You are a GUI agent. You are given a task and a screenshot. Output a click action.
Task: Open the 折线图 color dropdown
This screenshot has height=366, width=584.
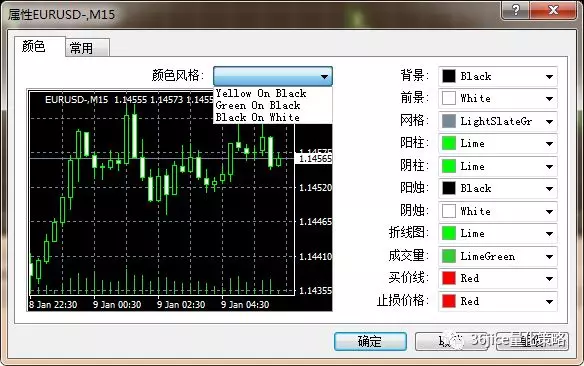498,234
